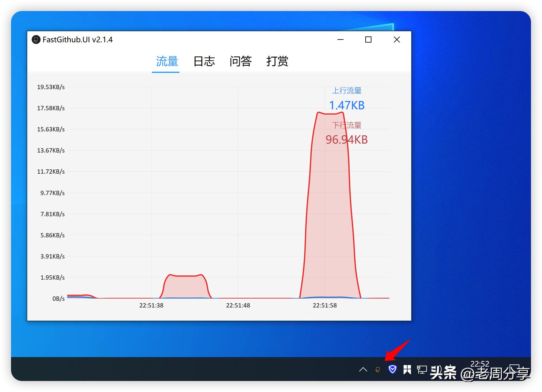Viewport: 542px width, 392px height.
Task: Switch to the 日志 tab
Action: coord(204,61)
